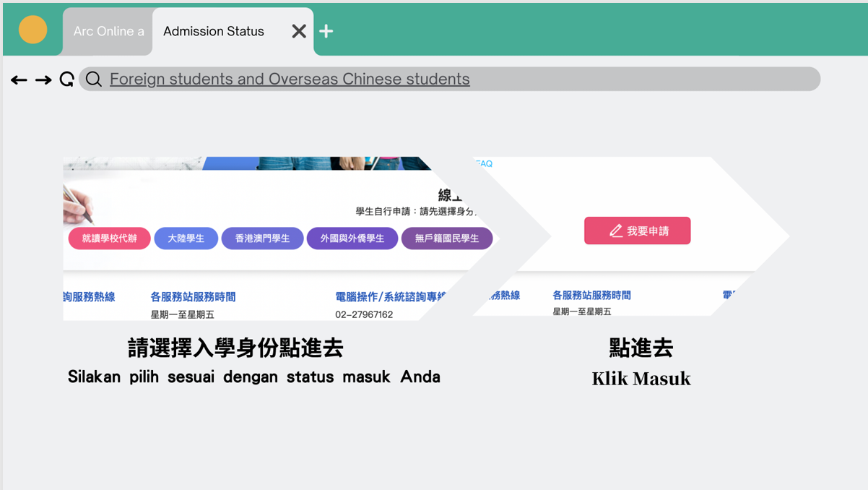The width and height of the screenshot is (868, 490).
Task: Click the 電腦操作/系統諮詢專線 link
Action: pyautogui.click(x=390, y=295)
